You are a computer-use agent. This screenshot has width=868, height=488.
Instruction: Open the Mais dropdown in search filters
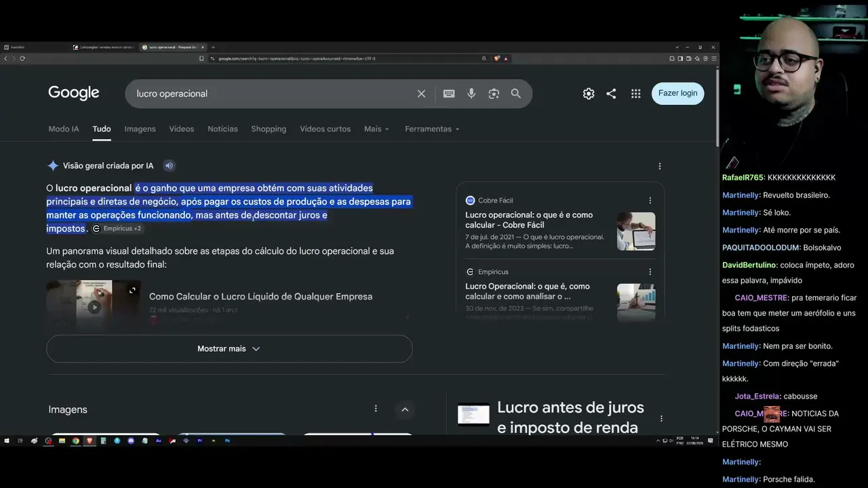coord(377,129)
